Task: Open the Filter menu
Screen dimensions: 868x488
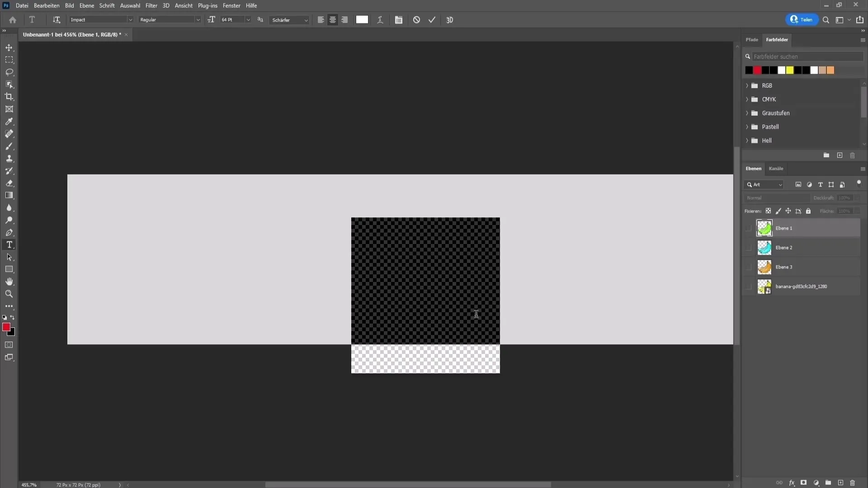Action: tap(151, 5)
